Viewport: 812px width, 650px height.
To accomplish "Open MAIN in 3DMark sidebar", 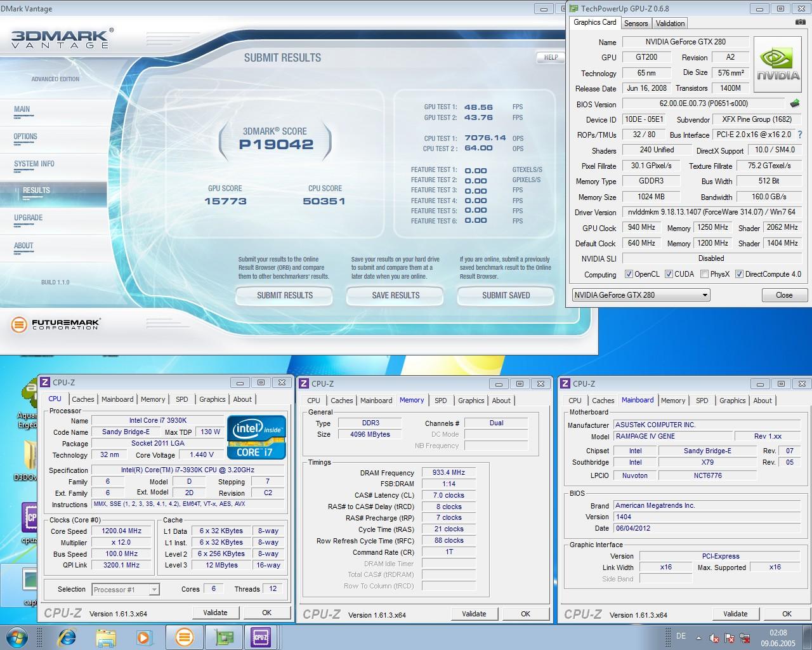I will coord(22,109).
